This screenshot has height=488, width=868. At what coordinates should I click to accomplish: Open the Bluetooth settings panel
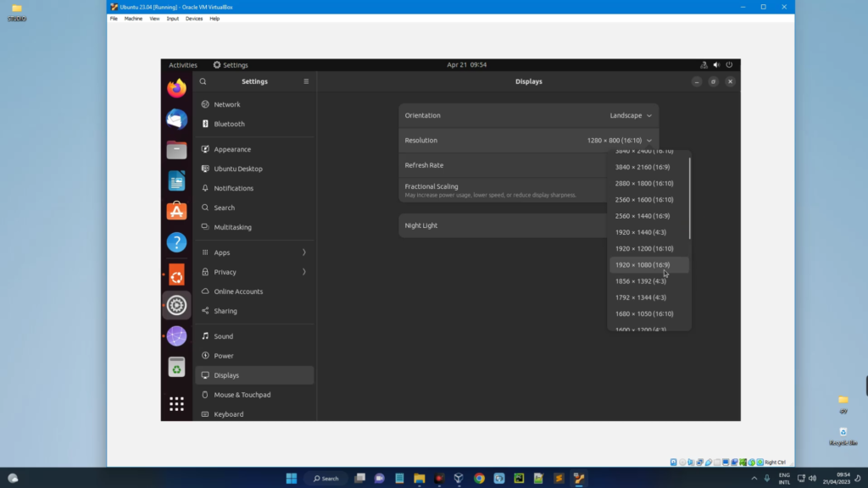point(254,124)
